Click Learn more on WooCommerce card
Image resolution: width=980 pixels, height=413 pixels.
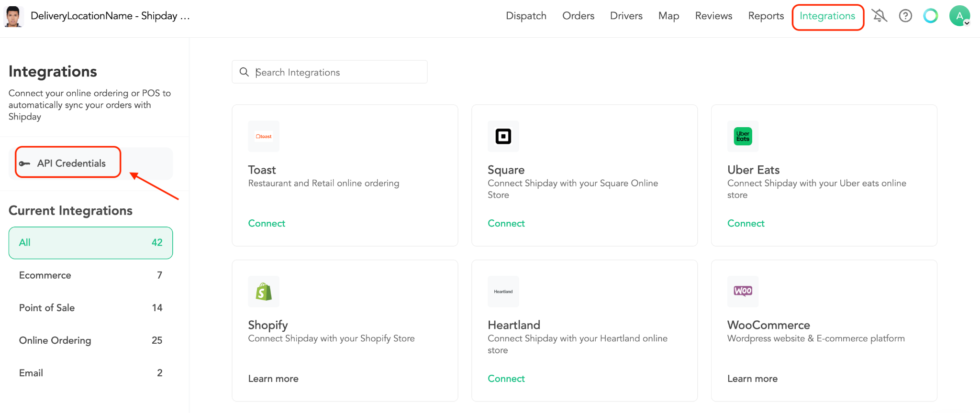pos(753,379)
